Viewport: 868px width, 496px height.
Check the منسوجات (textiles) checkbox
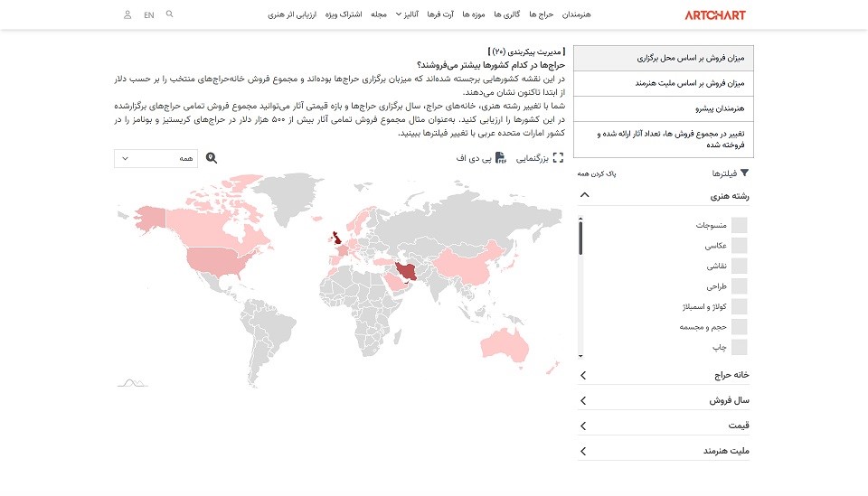[x=740, y=225]
